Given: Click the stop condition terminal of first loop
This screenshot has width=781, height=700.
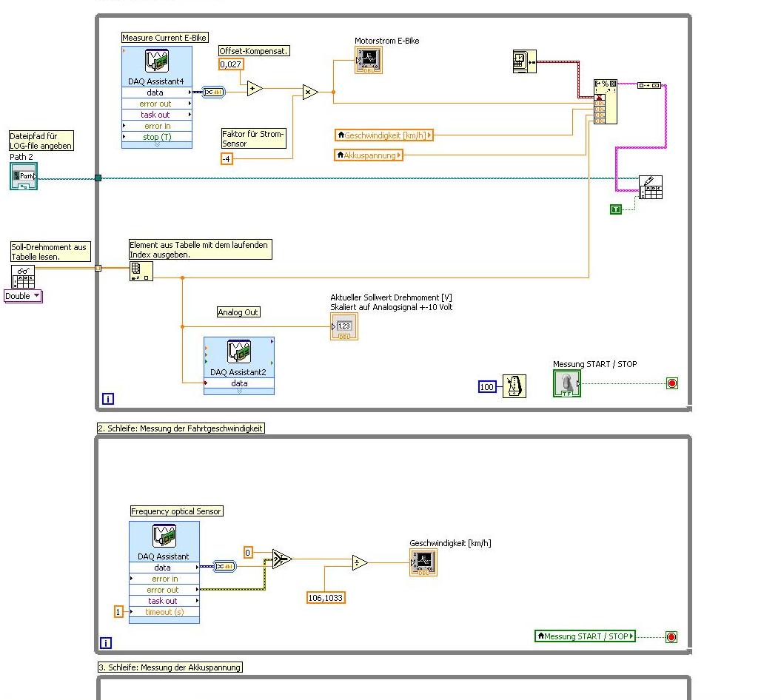Looking at the screenshot, I should (x=672, y=383).
